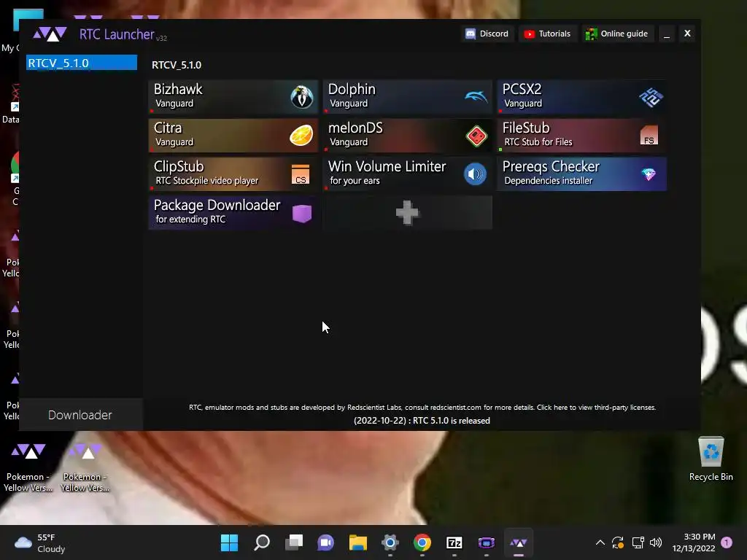The image size is (747, 560).
Task: Click the network icon in system tray
Action: tap(638, 542)
